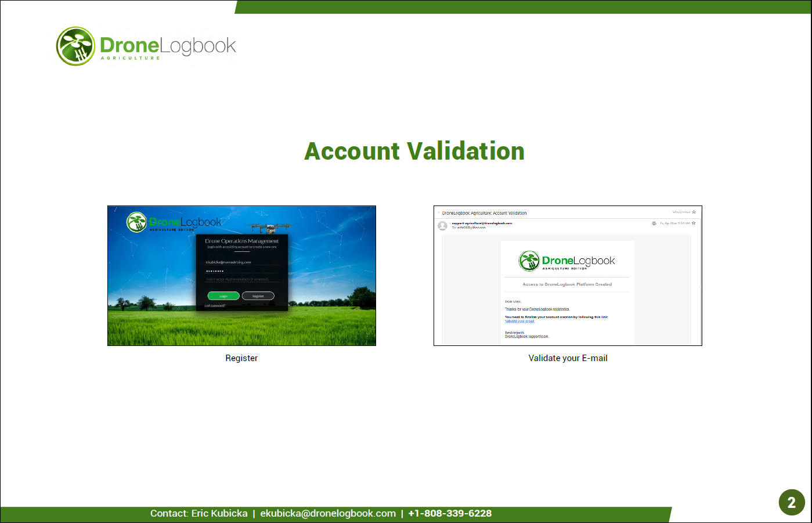This screenshot has height=523, width=812.
Task: Click the login screen screenshot thumbnail
Action: [x=241, y=276]
